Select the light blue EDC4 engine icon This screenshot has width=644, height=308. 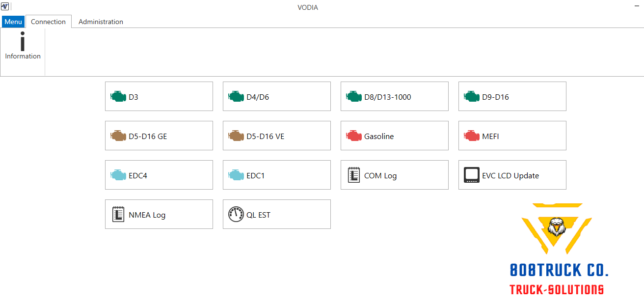point(118,175)
